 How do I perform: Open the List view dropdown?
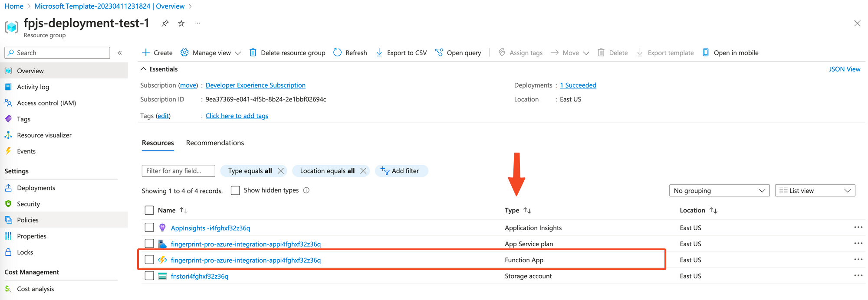(x=815, y=190)
